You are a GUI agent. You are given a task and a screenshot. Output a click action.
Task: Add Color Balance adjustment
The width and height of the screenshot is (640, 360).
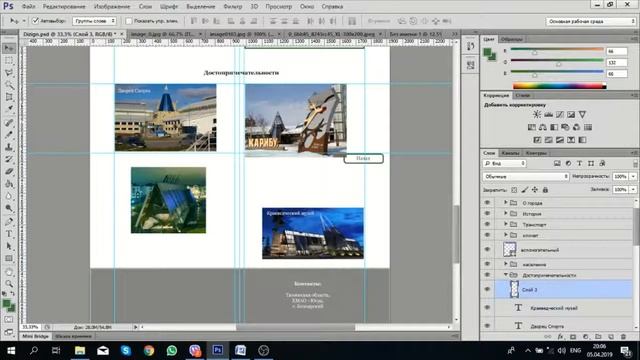tap(543, 127)
